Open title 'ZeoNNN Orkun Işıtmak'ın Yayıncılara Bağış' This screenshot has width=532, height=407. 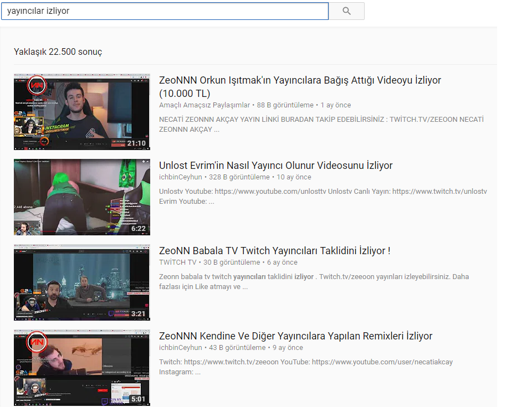[300, 87]
